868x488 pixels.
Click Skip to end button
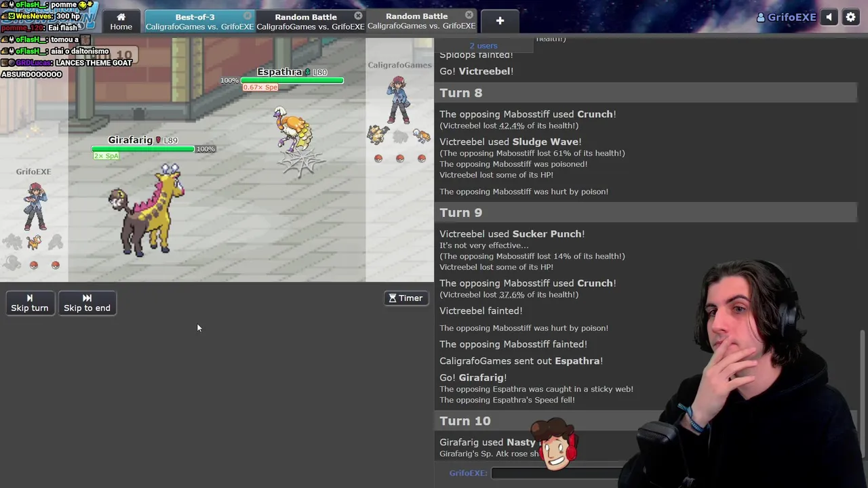click(x=87, y=302)
